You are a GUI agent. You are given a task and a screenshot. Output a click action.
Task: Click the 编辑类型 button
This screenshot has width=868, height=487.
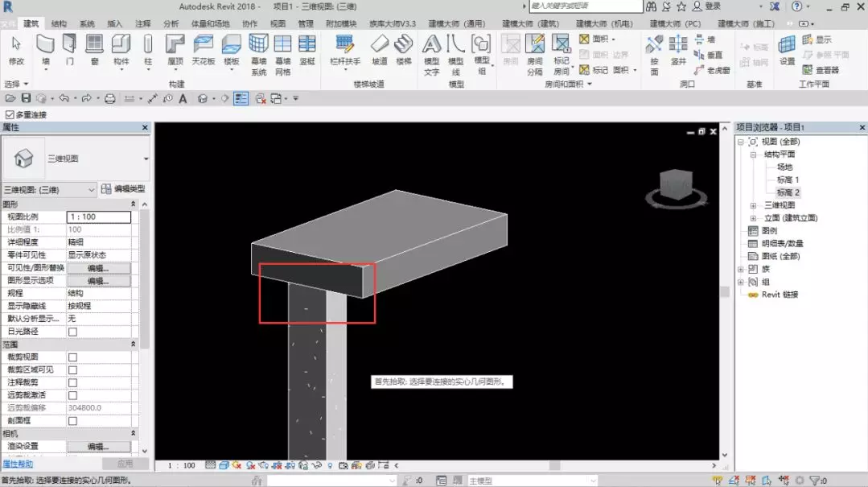(x=123, y=189)
